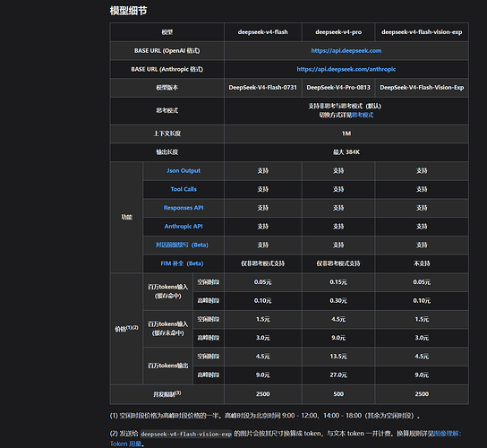Click the 27.0元 peak output price cell
The image size is (487, 448).
(x=338, y=375)
